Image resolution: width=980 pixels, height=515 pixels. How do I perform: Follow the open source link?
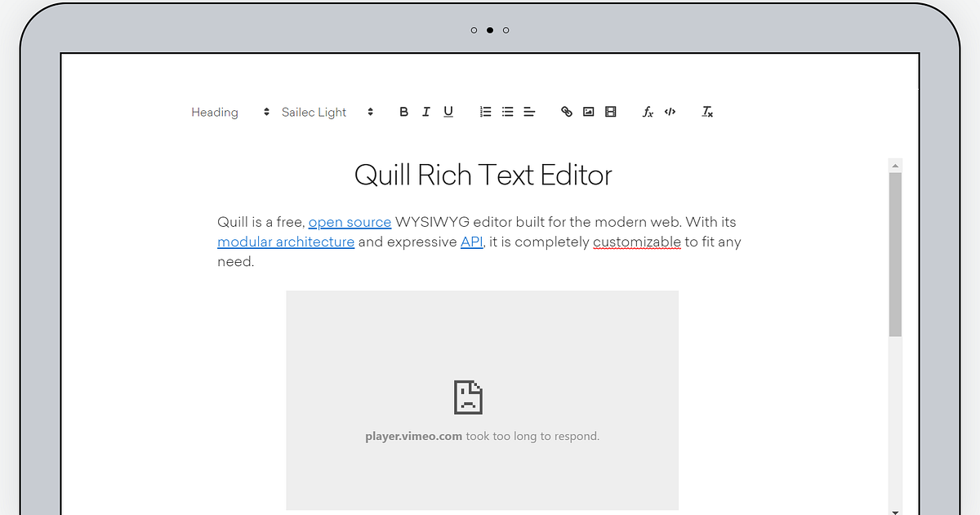[350, 221]
